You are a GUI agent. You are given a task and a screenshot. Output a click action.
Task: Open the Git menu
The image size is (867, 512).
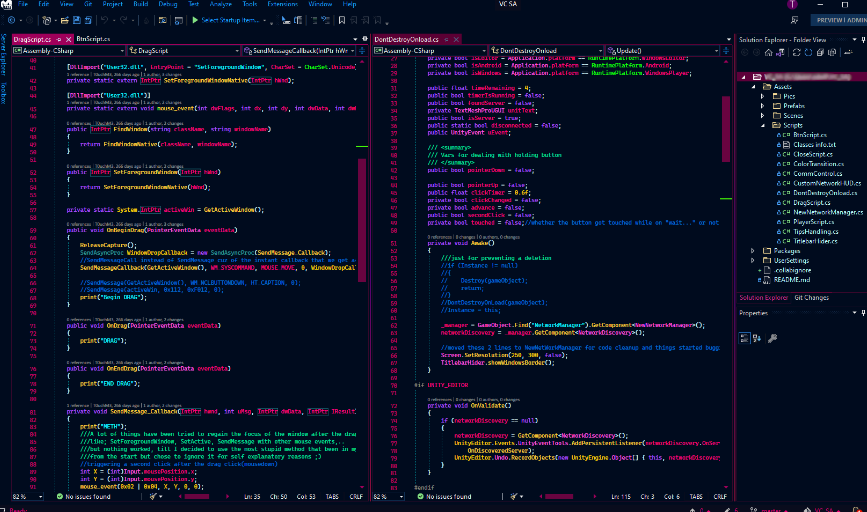88,4
